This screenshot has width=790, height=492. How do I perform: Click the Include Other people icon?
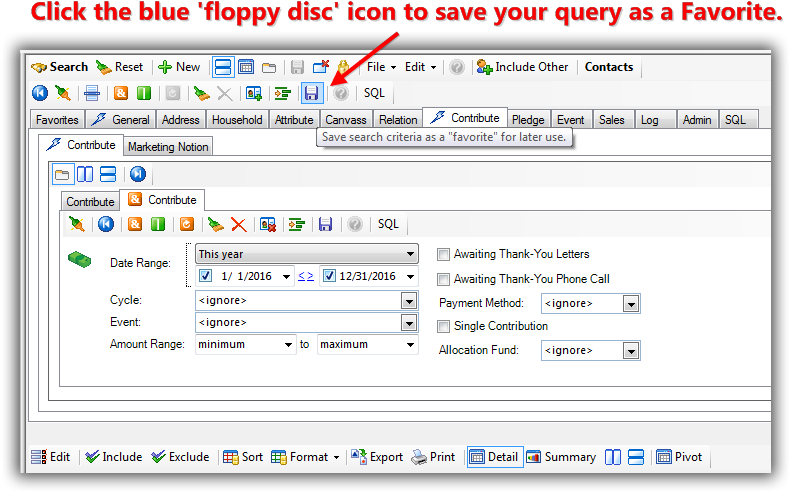pos(484,67)
